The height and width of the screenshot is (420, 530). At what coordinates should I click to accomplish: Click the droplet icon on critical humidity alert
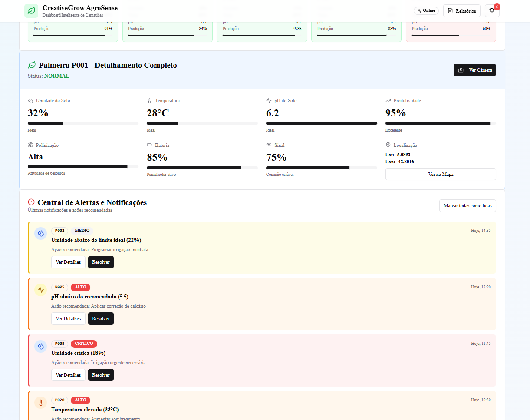point(41,346)
